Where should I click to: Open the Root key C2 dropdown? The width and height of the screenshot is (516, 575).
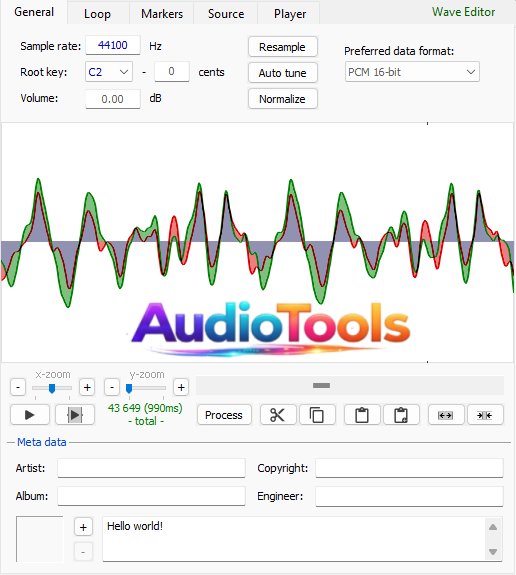click(109, 72)
